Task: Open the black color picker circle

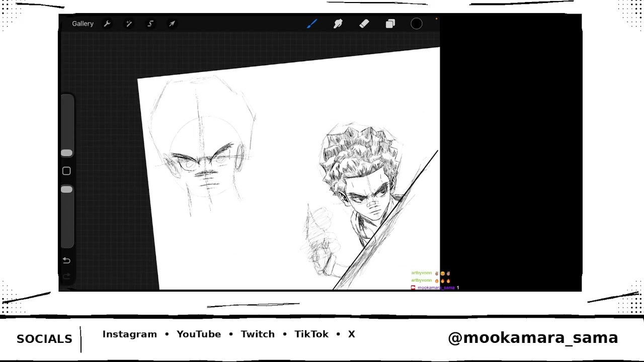Action: [417, 24]
